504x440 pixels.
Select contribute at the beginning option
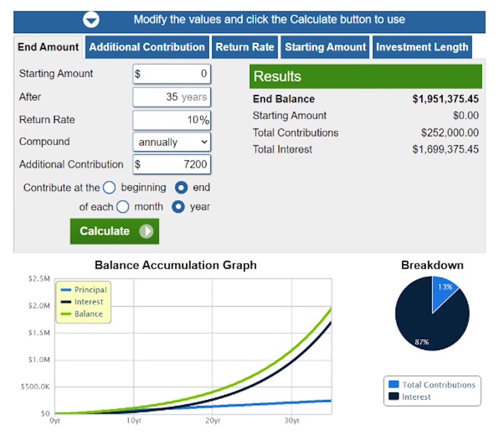[x=109, y=187]
